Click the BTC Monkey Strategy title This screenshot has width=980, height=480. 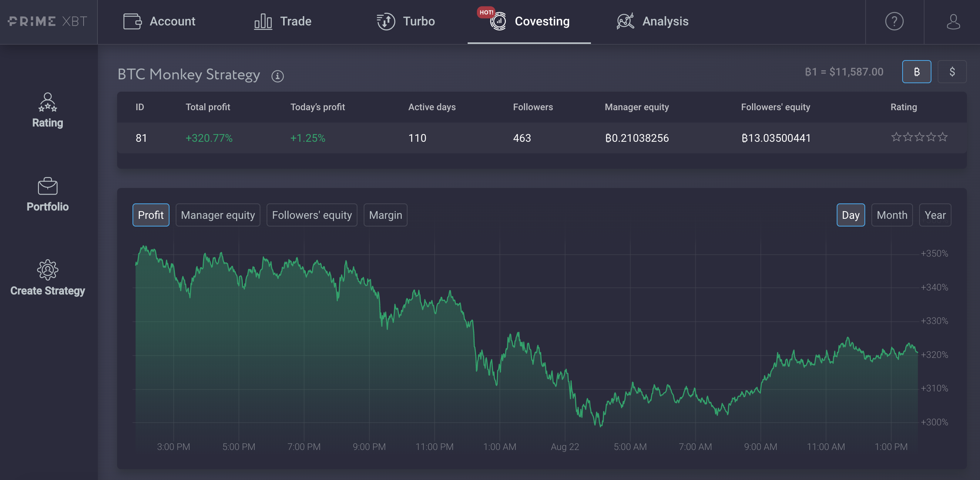point(189,75)
